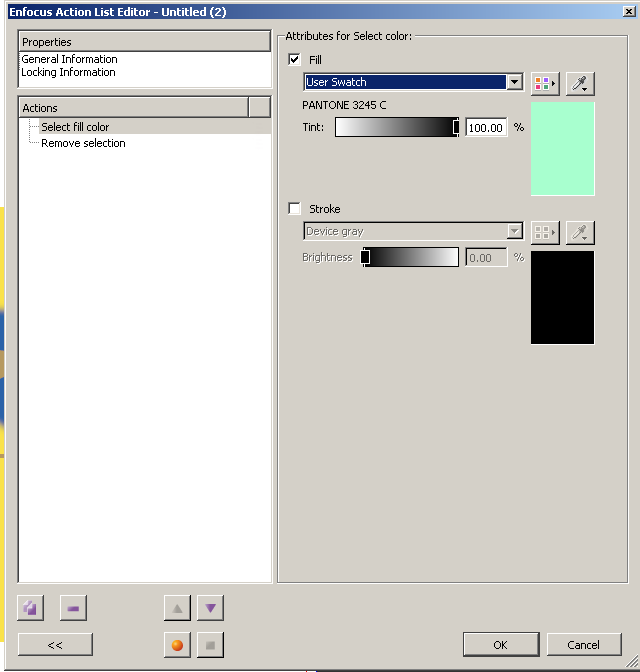Stop recording with the gray square button
Screen dimensions: 640x672
tap(210, 645)
